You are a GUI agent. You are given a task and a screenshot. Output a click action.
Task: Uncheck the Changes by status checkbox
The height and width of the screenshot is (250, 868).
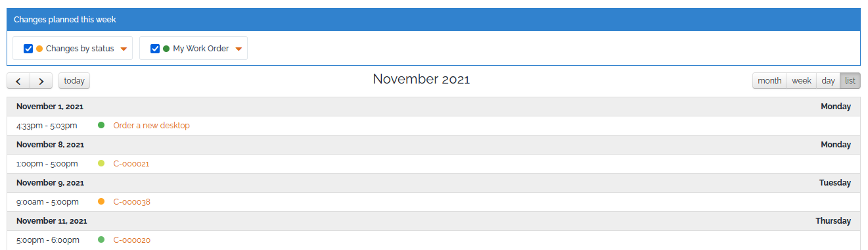[28, 49]
